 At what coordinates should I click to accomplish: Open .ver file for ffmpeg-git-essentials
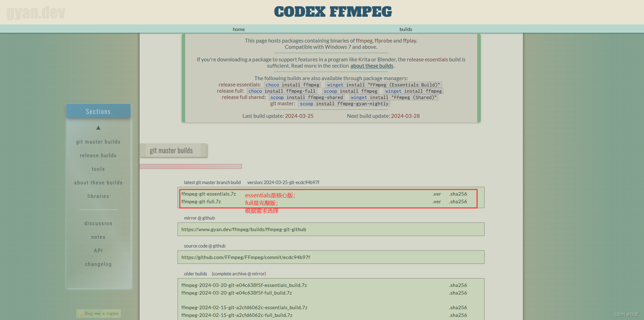click(437, 194)
